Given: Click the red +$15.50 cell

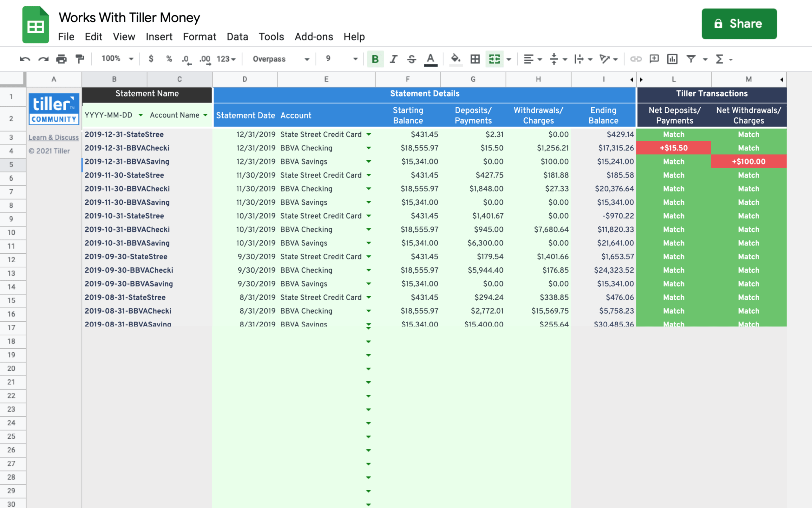Looking at the screenshot, I should (673, 148).
